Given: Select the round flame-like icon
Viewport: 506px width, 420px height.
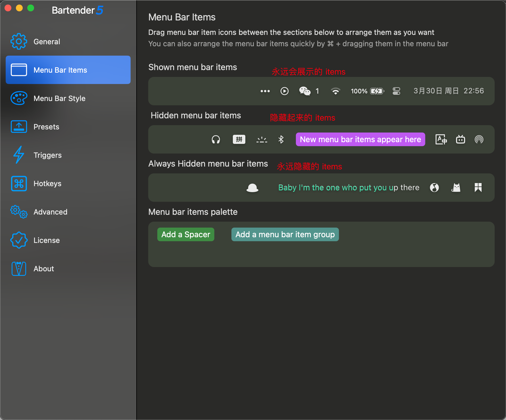Looking at the screenshot, I should coord(434,188).
